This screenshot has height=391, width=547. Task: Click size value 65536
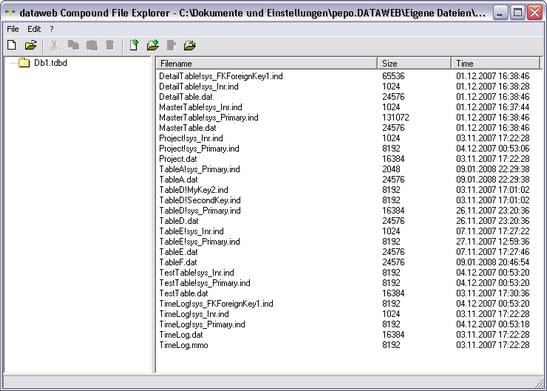click(x=393, y=76)
